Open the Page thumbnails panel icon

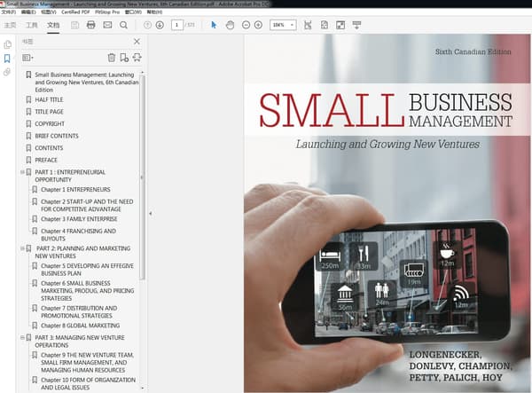point(7,44)
